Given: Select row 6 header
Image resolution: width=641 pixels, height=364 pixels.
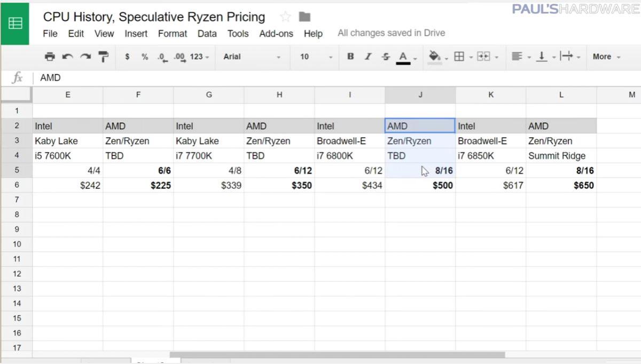Looking at the screenshot, I should coord(17,185).
